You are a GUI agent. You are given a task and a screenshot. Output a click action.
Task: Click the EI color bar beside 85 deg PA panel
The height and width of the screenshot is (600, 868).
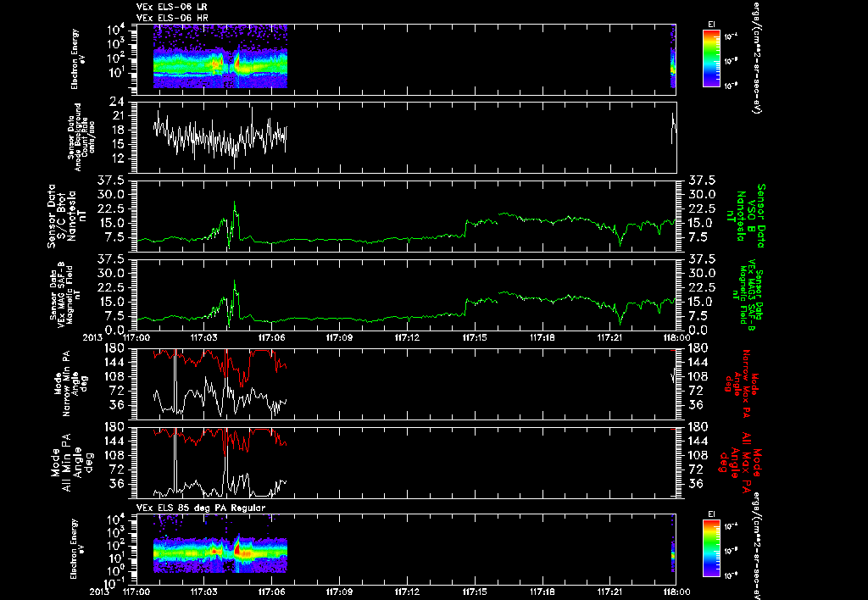[712, 548]
